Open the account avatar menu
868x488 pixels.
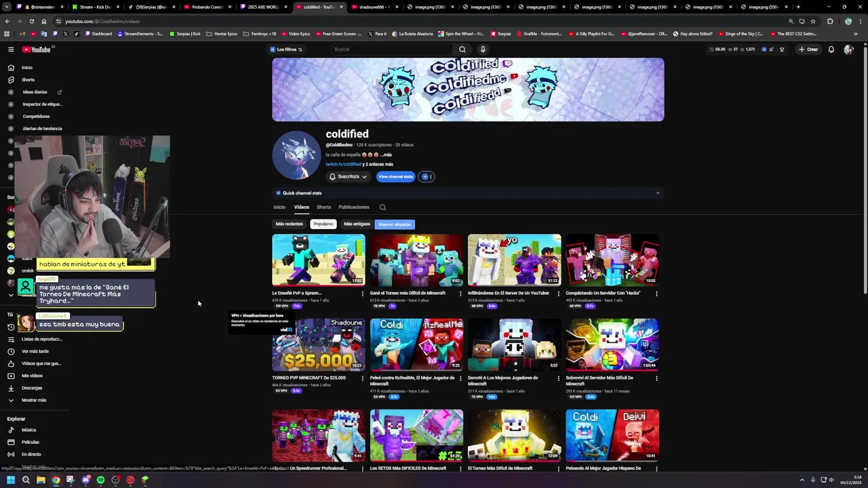point(848,49)
